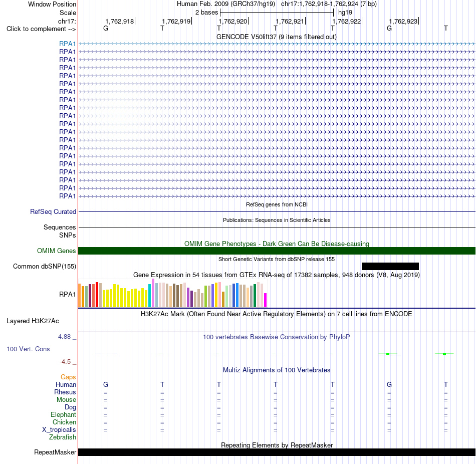The height and width of the screenshot is (464, 476).
Task: Click the PhyloP Basewise Conservation title
Action: pos(276,337)
